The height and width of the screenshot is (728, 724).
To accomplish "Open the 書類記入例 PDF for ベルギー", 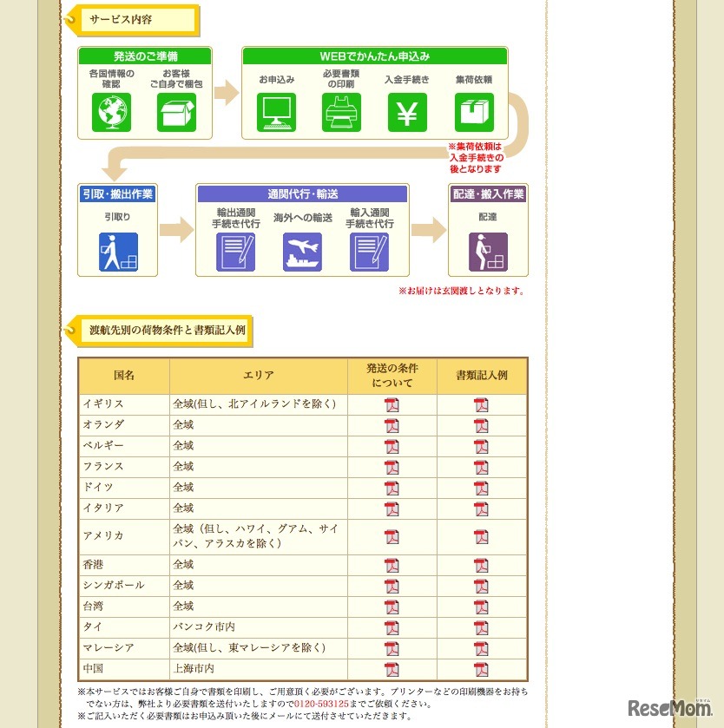I will pyautogui.click(x=481, y=447).
